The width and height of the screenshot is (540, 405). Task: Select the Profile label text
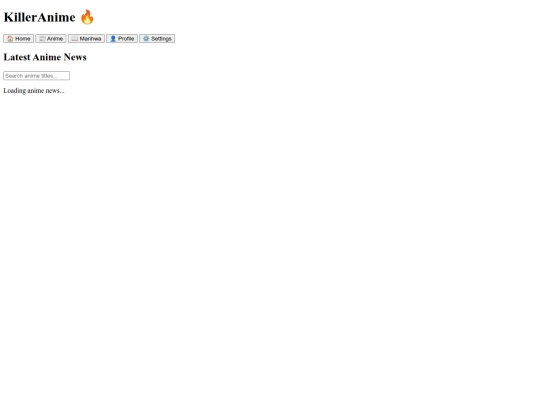[x=126, y=39]
